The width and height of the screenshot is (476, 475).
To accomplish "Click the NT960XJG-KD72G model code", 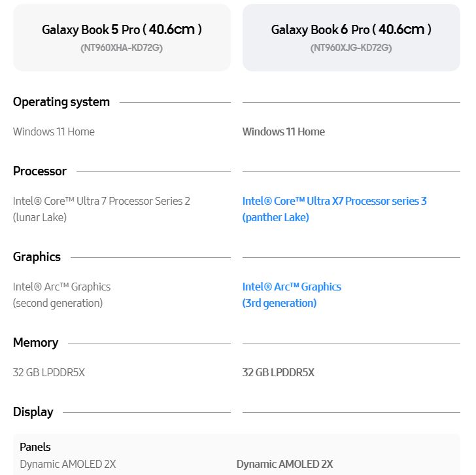I will click(x=351, y=48).
